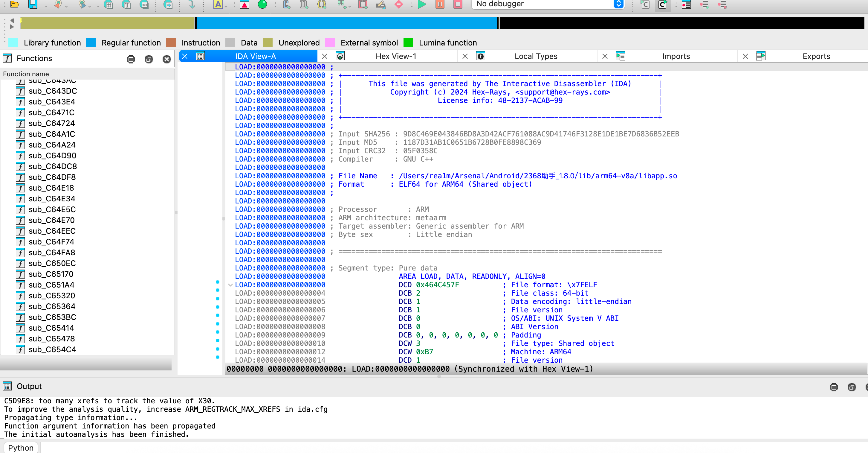The width and height of the screenshot is (868, 453).
Task: Click the gray bracket add icon
Action: click(304, 4)
